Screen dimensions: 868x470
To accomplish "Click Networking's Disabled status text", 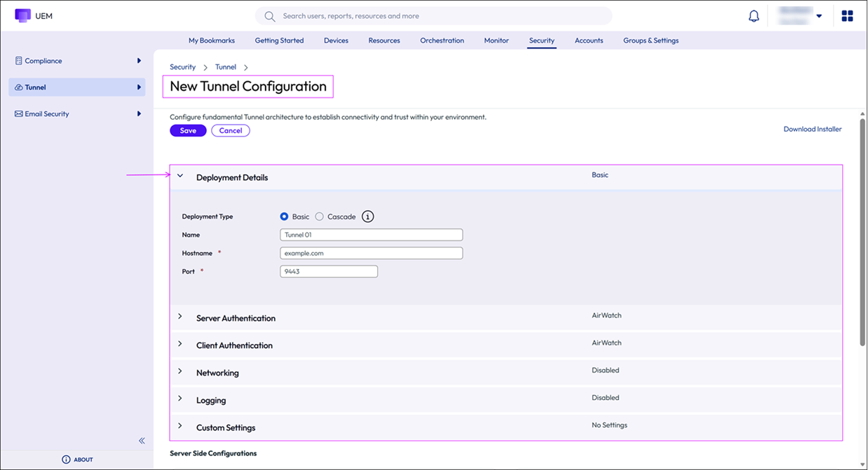I will [x=606, y=370].
